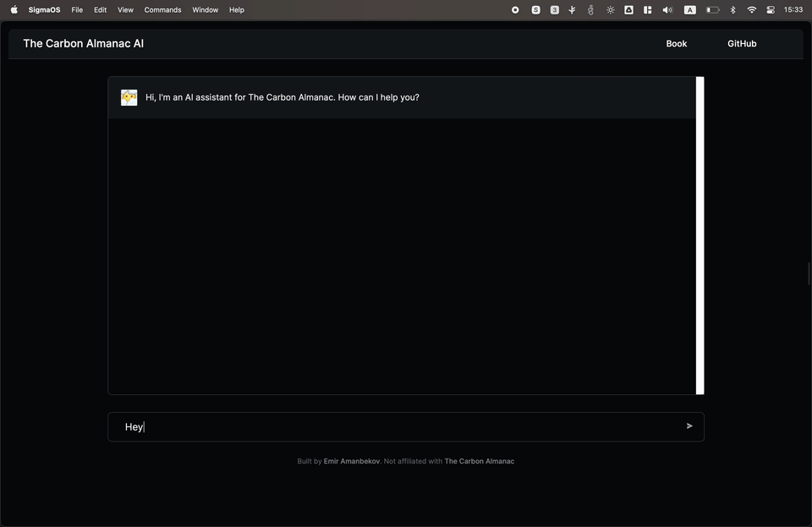
Task: Open the Book link
Action: pos(677,43)
